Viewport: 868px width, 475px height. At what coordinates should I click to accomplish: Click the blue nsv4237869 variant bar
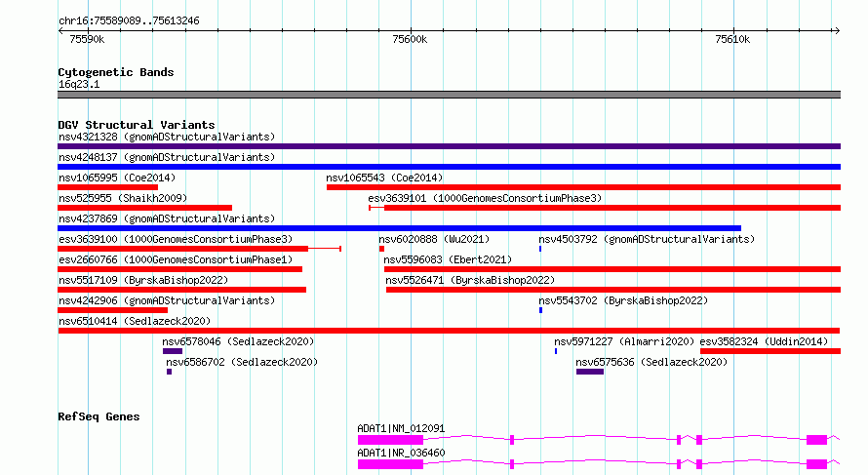point(399,228)
